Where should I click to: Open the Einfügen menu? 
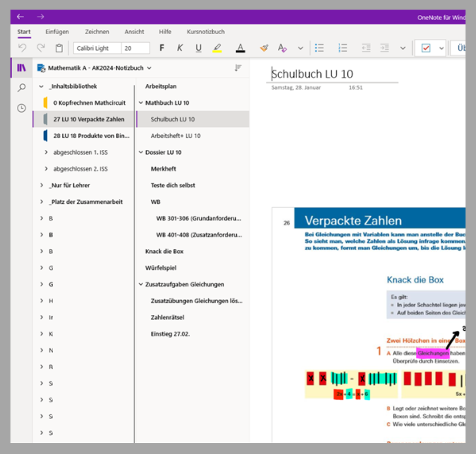[57, 32]
